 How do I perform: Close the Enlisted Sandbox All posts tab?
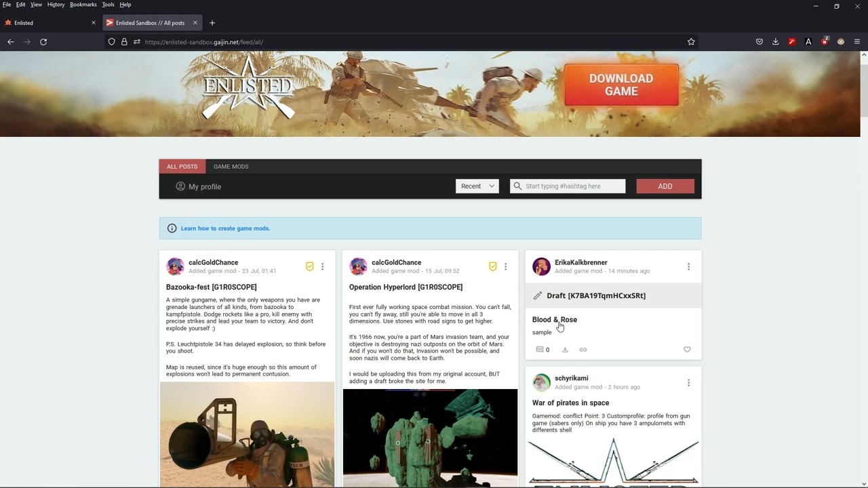(195, 23)
